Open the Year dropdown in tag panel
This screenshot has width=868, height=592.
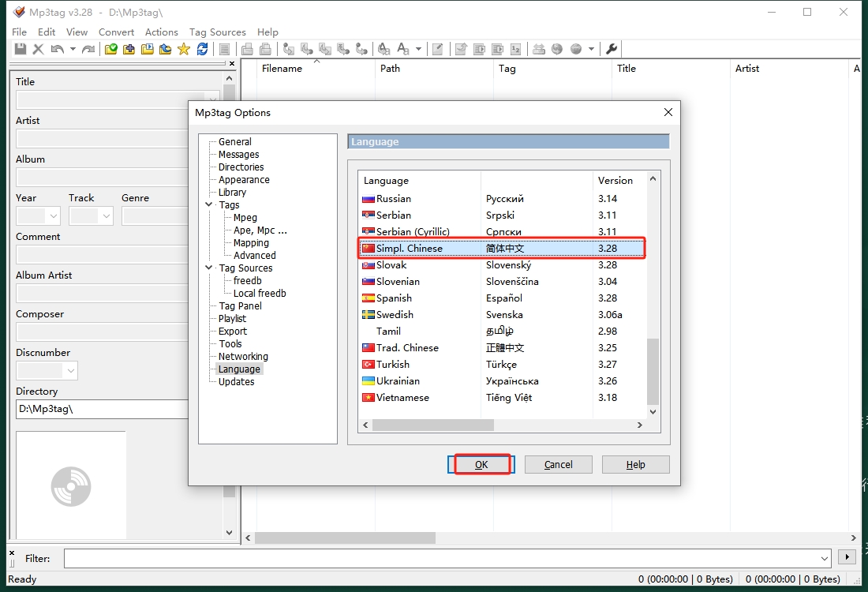[53, 216]
